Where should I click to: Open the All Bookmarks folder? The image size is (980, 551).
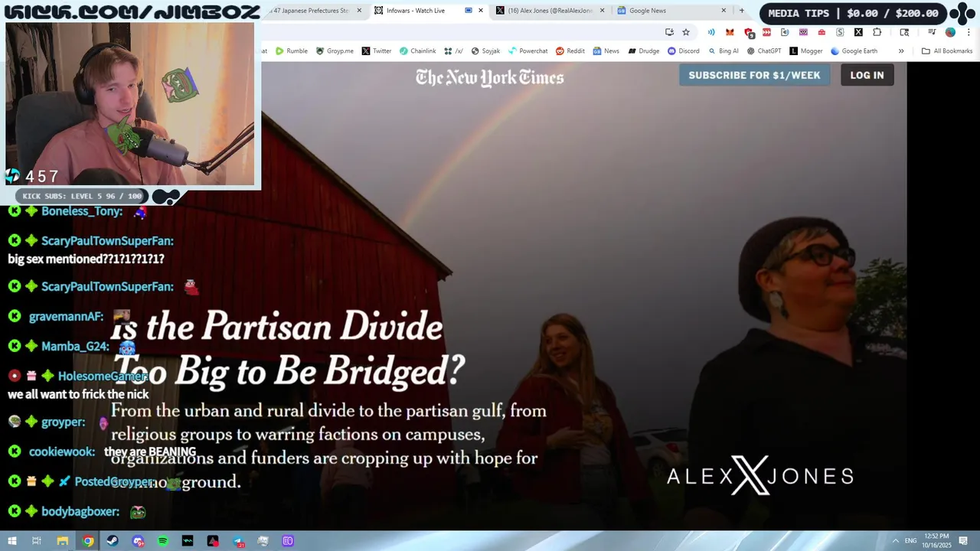coord(947,51)
